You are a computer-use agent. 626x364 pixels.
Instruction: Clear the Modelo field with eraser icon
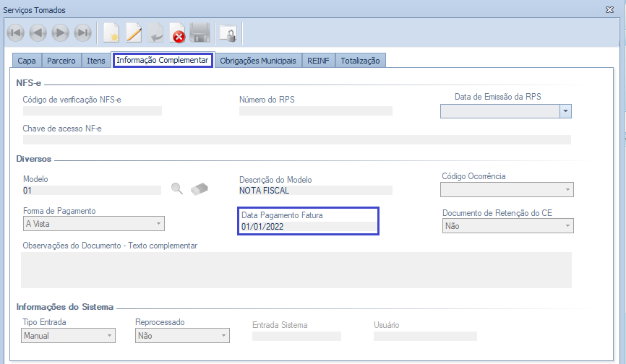click(x=200, y=189)
